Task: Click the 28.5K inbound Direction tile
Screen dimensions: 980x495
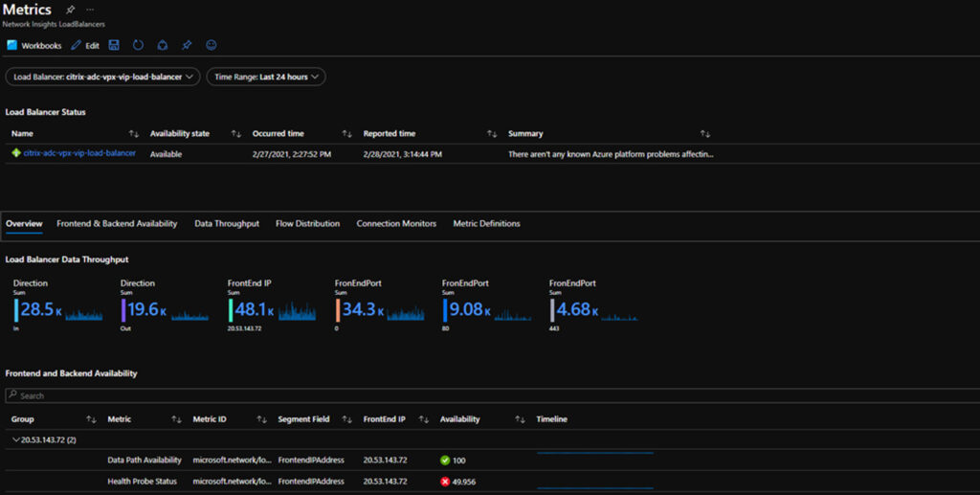Action: tap(58, 305)
